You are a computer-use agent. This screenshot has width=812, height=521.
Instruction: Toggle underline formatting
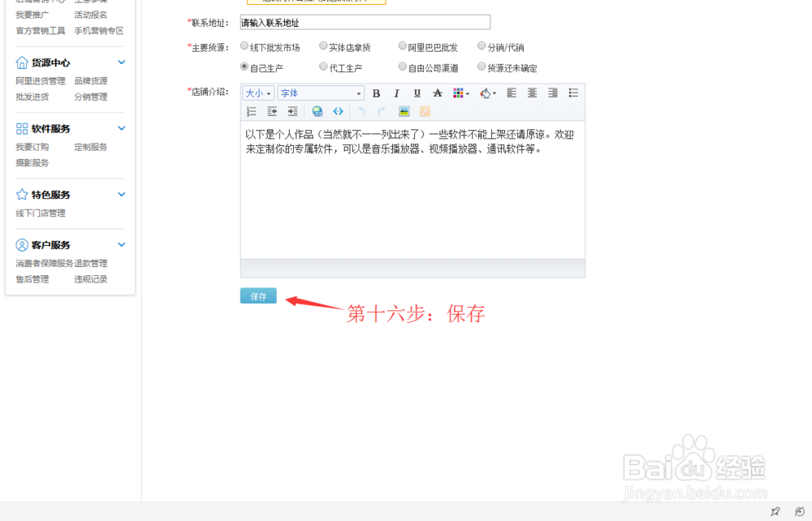click(417, 93)
